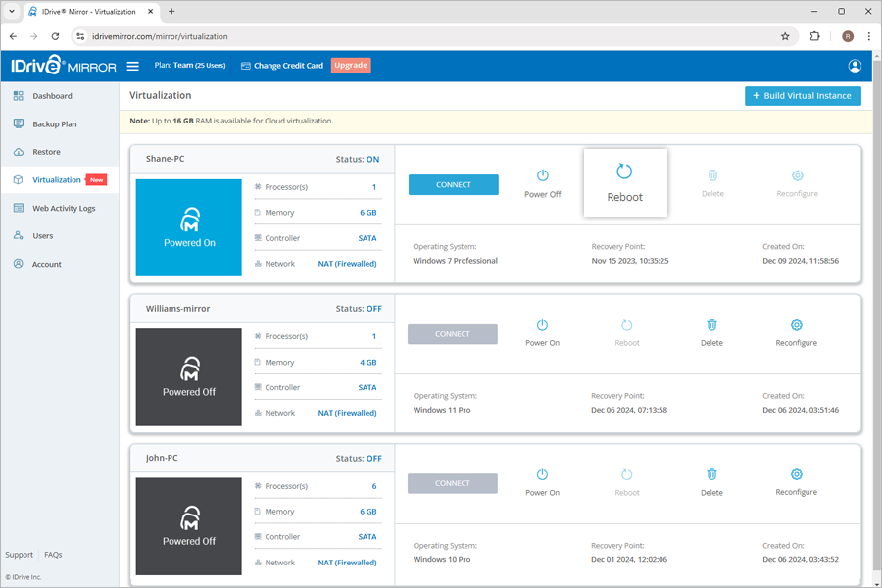Open the Chrome three-dot menu
The height and width of the screenshot is (588, 882).
(x=869, y=36)
